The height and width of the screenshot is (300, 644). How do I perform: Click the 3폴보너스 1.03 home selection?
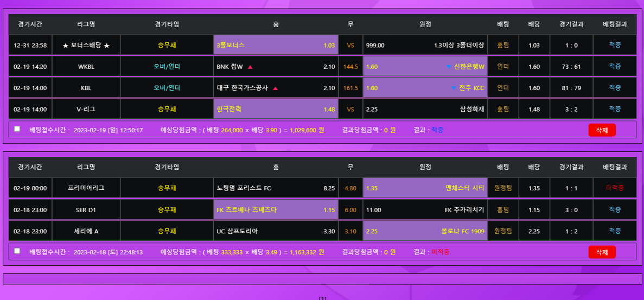[x=276, y=46]
